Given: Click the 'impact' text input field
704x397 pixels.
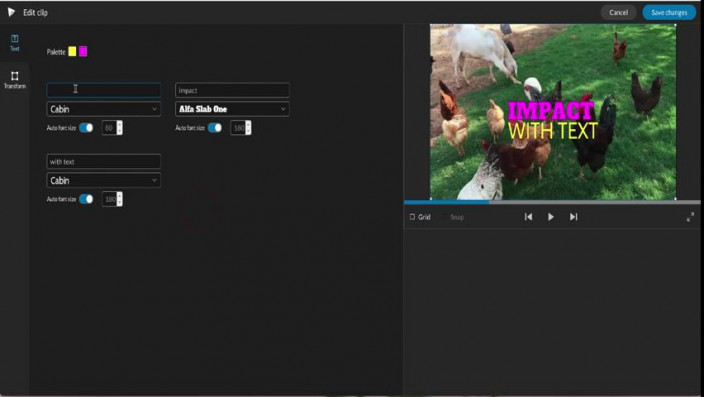Looking at the screenshot, I should click(x=232, y=90).
